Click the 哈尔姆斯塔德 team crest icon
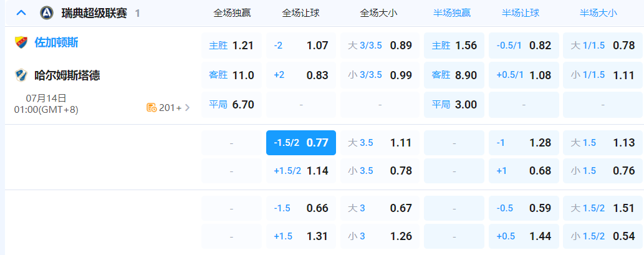Image resolution: width=644 pixels, height=255 pixels. (21, 75)
